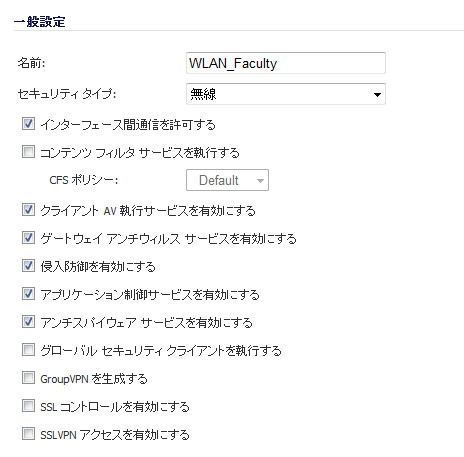
Task: Check SSL コントロールを有効にする checkbox
Action: click(28, 406)
